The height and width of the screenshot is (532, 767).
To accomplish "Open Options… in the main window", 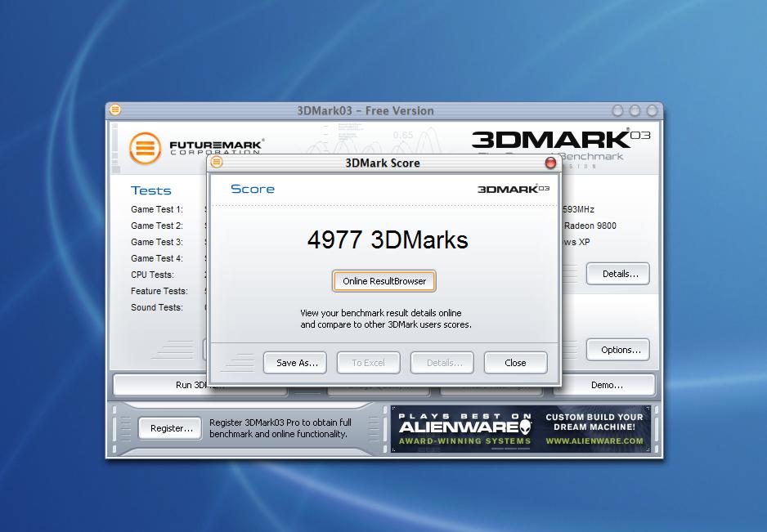I will [x=618, y=350].
